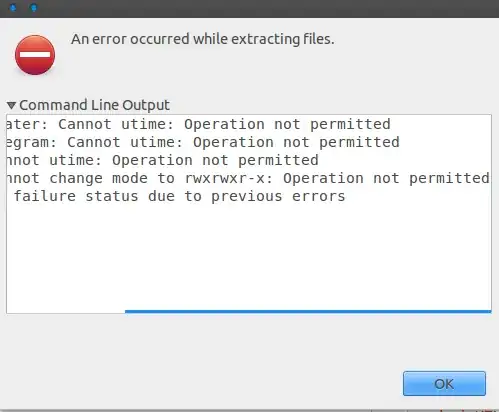Click the red error stop icon
Viewport: 499px width, 412px height.
pos(35,55)
